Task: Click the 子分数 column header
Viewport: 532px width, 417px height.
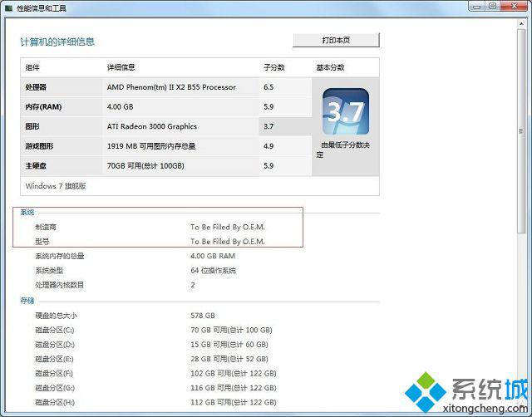Action: click(x=274, y=67)
